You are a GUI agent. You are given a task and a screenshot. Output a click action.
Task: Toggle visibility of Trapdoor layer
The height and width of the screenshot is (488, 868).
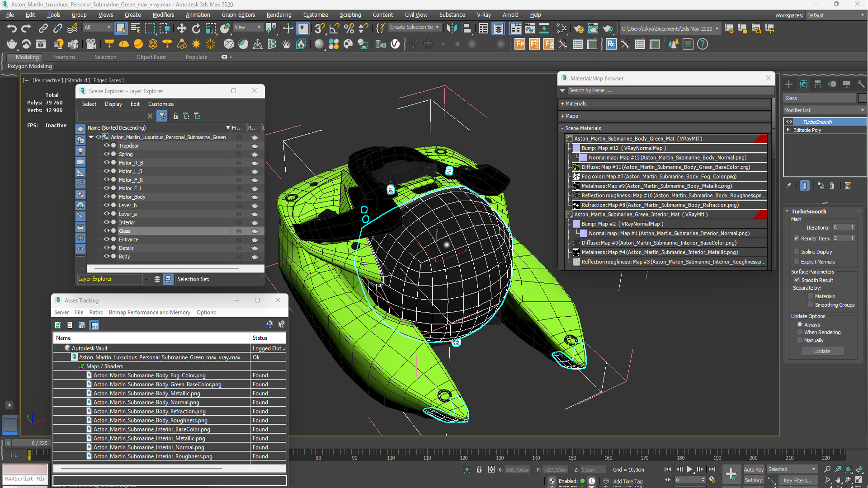point(107,145)
